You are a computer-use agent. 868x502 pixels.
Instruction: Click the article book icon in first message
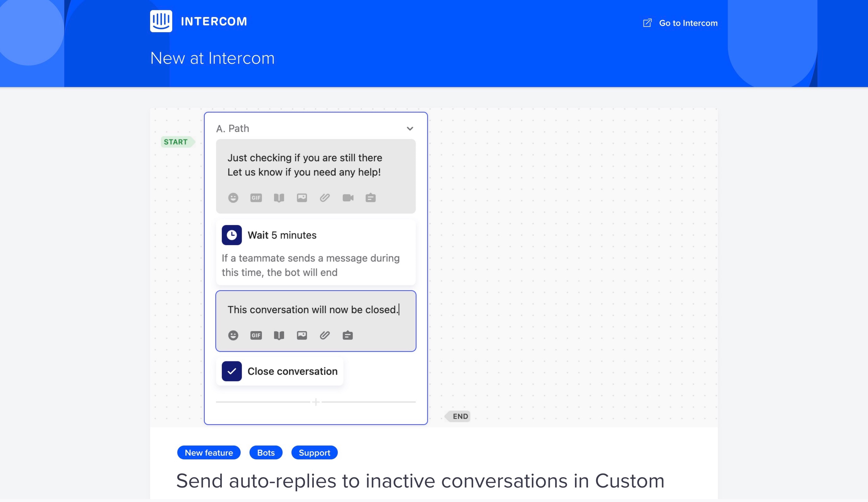coord(279,198)
